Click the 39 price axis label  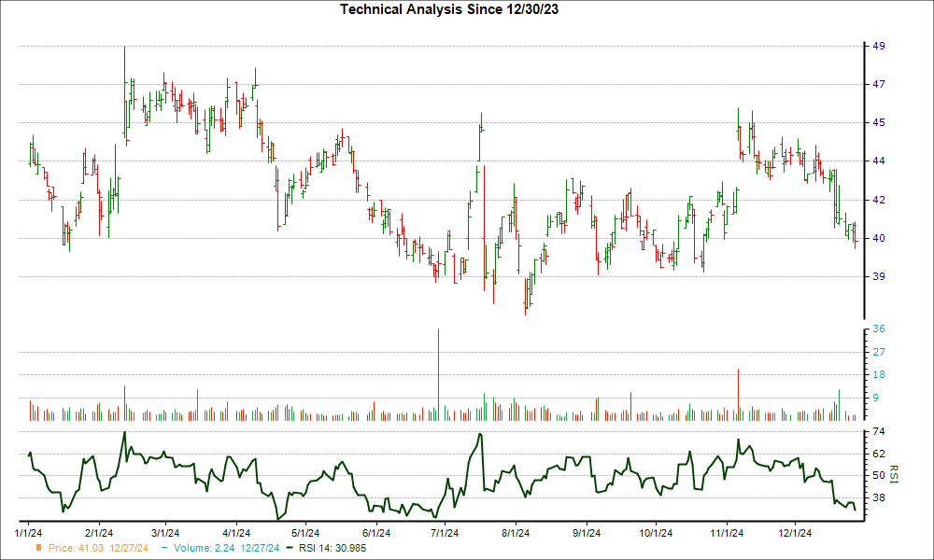pos(879,276)
